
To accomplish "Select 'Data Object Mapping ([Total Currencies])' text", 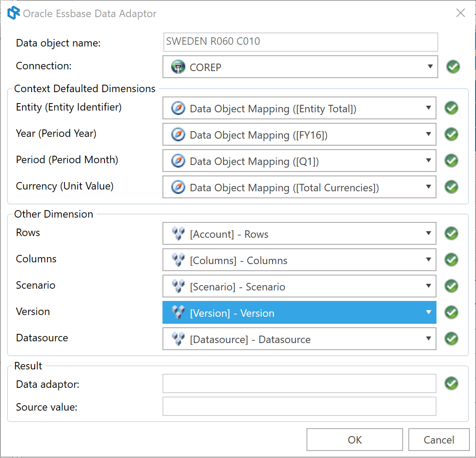I will click(x=285, y=188).
